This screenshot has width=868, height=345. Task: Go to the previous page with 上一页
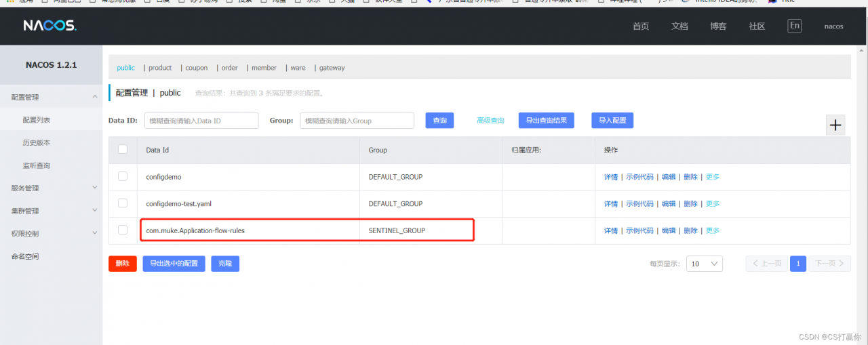tap(766, 263)
